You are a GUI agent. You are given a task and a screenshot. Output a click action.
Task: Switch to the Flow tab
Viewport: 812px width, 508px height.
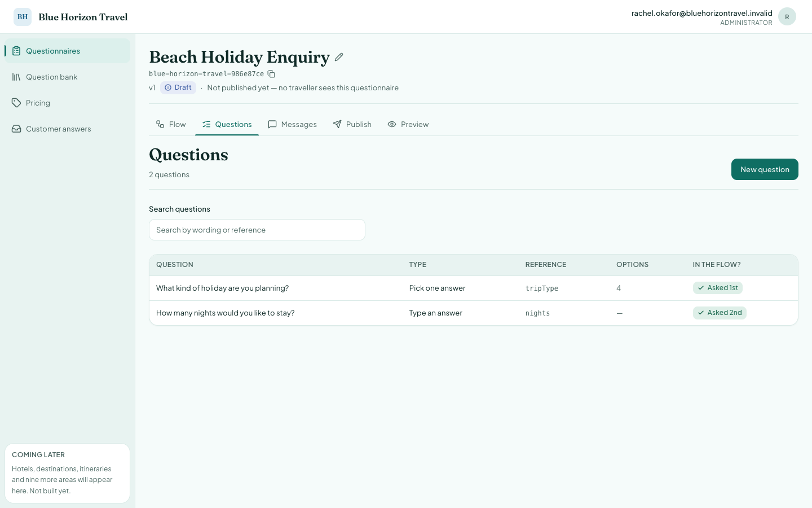[171, 124]
